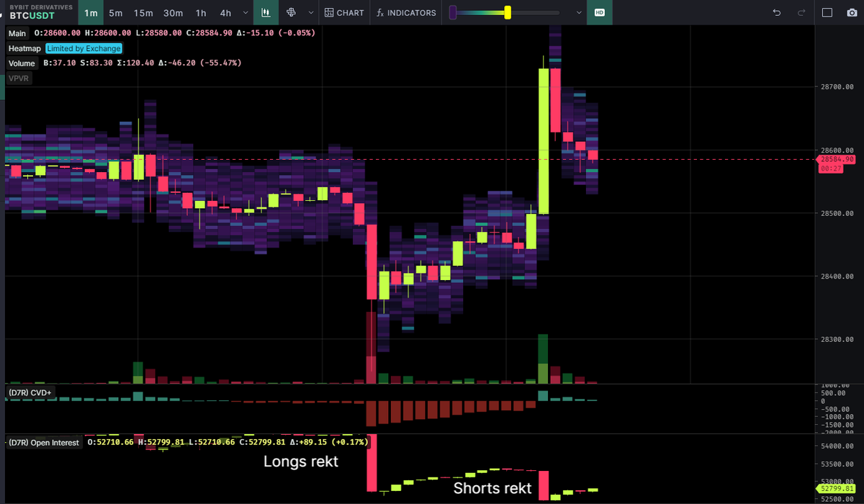Image resolution: width=864 pixels, height=504 pixels.
Task: Take a chart snapshot with camera icon
Action: (x=852, y=13)
